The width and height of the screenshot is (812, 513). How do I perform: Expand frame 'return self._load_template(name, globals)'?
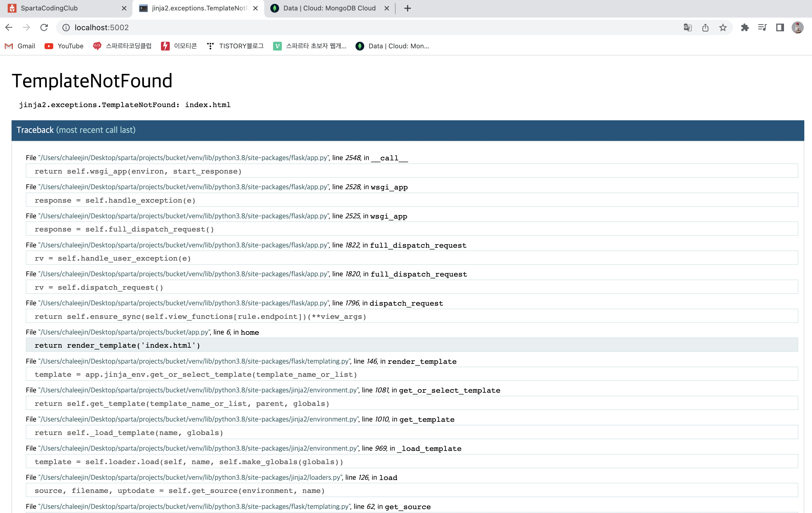pyautogui.click(x=412, y=433)
